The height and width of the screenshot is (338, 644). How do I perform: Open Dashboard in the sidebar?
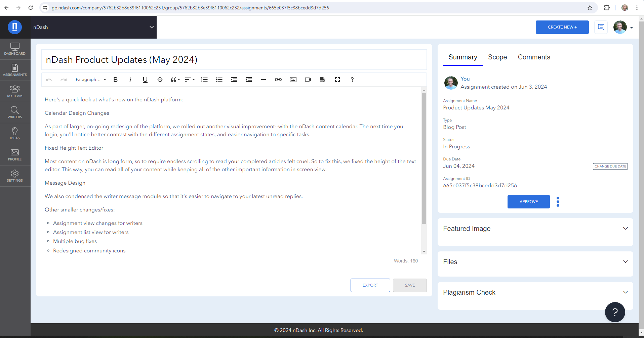tap(15, 49)
